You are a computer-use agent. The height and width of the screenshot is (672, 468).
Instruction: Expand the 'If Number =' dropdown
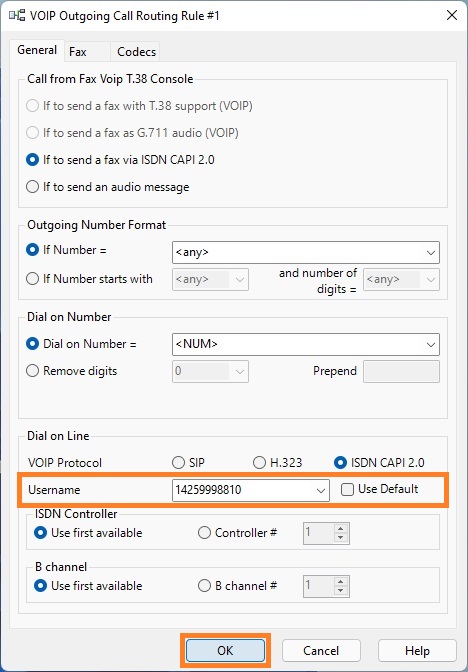pos(431,252)
